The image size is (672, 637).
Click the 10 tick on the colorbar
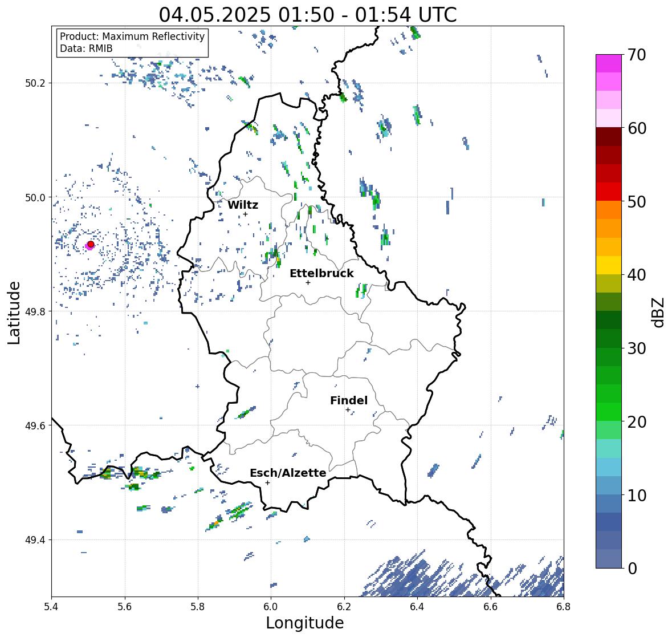tap(636, 495)
